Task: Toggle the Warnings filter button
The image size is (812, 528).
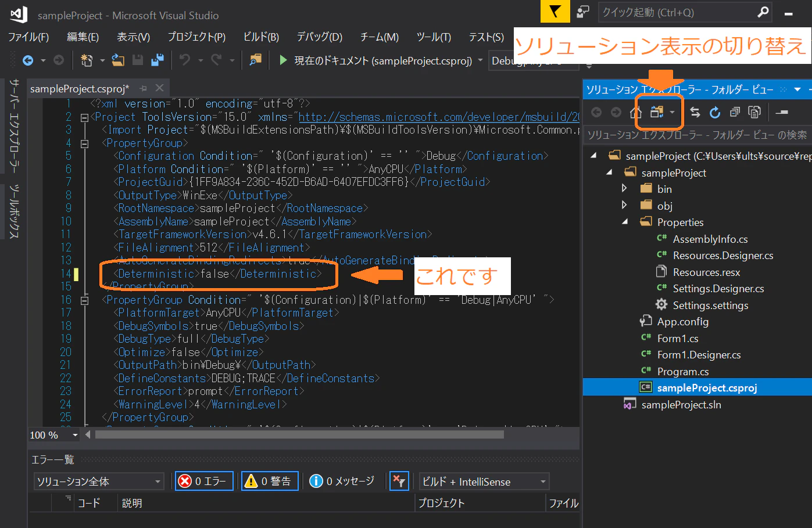Action: point(270,481)
